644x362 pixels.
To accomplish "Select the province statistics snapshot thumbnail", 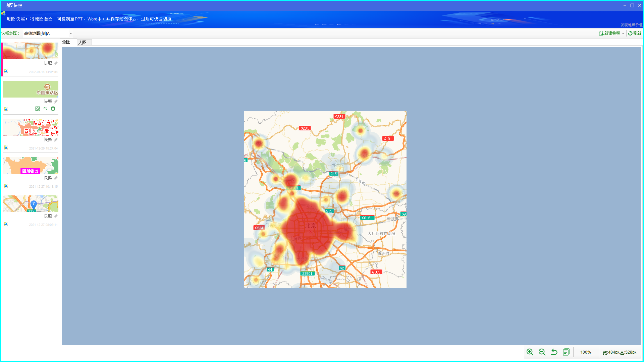I will coord(31,127).
